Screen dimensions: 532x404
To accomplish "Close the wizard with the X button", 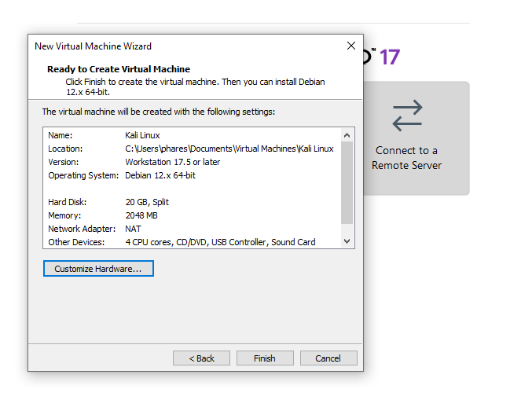I will 351,46.
